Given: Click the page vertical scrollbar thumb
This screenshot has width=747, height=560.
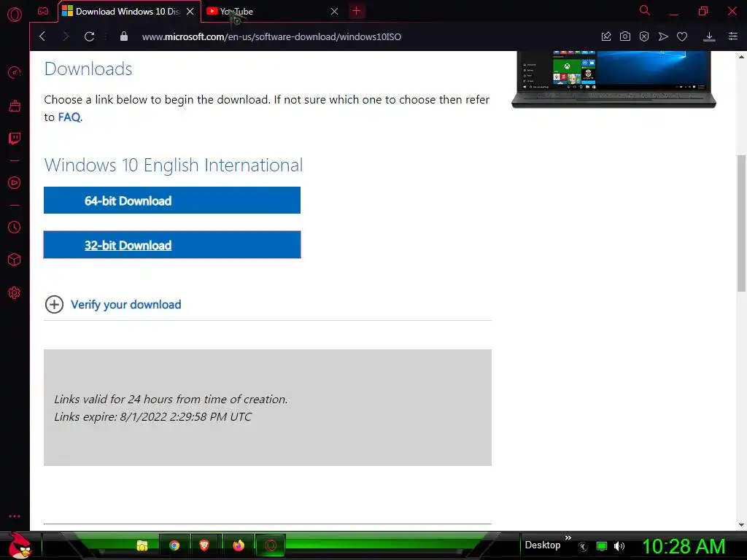Looking at the screenshot, I should 741,223.
